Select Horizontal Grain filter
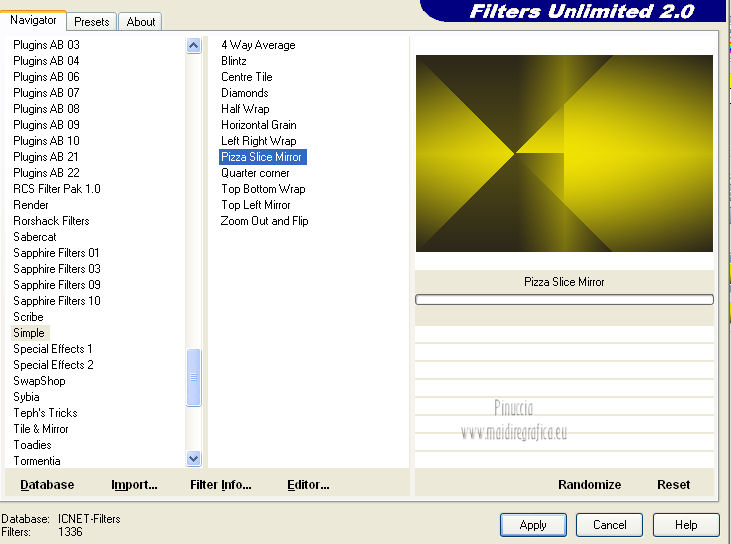 [259, 124]
